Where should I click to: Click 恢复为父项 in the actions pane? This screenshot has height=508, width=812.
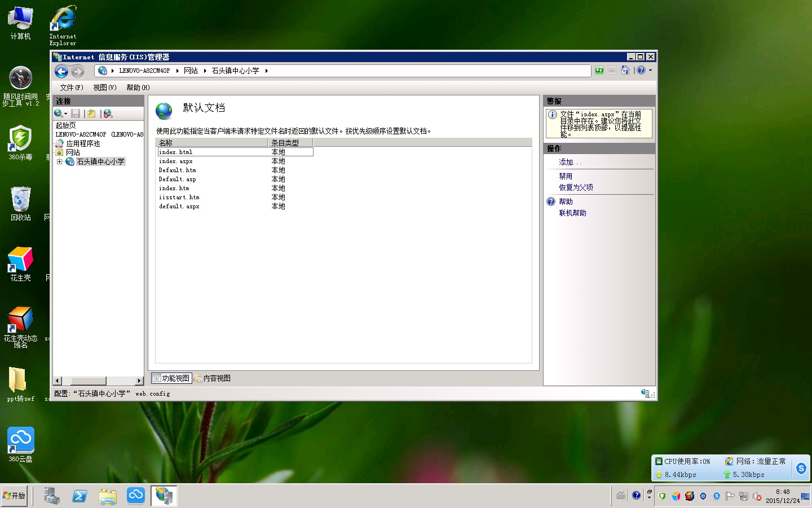click(x=576, y=187)
